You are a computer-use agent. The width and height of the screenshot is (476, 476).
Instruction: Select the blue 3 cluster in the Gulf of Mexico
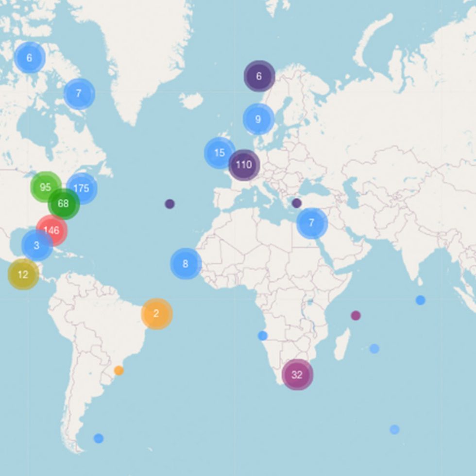point(35,245)
